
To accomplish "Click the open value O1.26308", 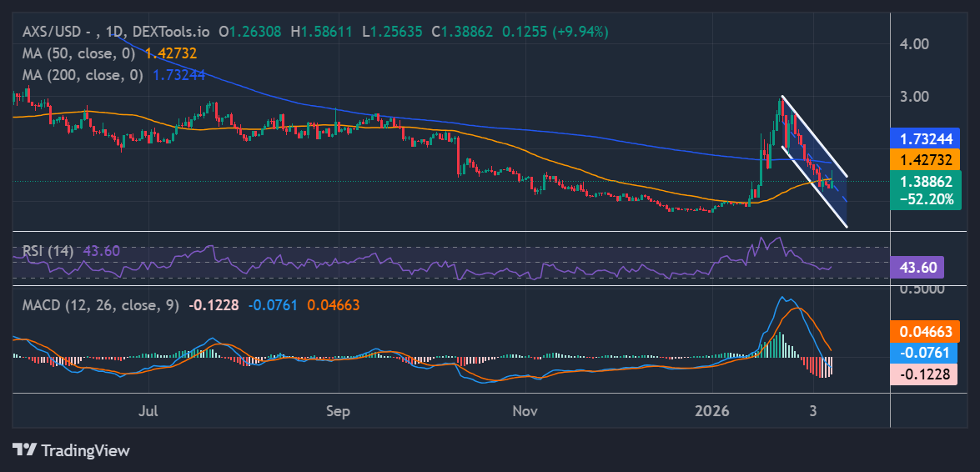I will 250,31.
